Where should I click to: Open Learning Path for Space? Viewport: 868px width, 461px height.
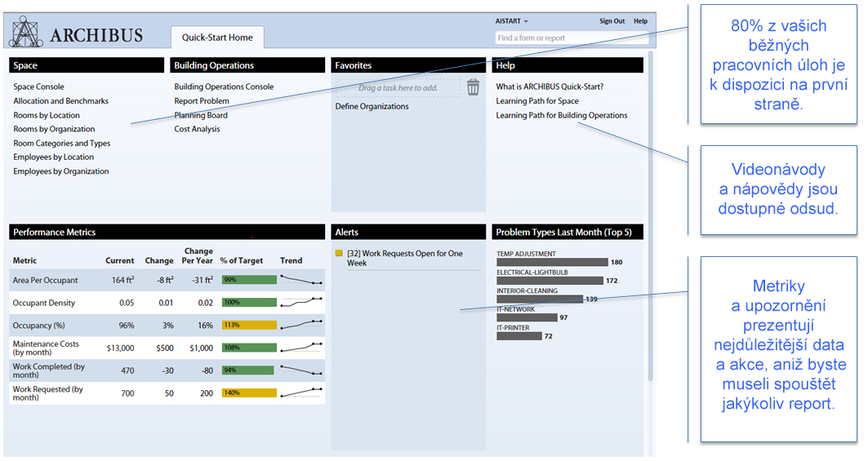coord(537,101)
